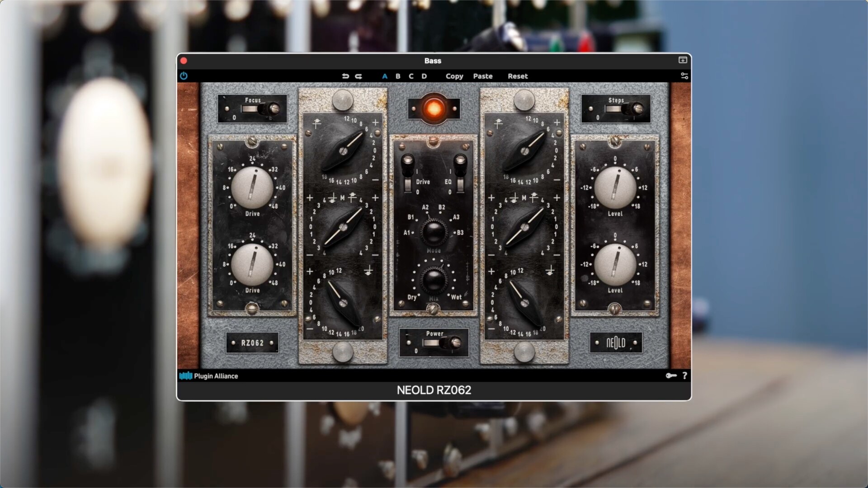Open the plugin settings sliders icon
The height and width of the screenshot is (488, 868).
[684, 76]
